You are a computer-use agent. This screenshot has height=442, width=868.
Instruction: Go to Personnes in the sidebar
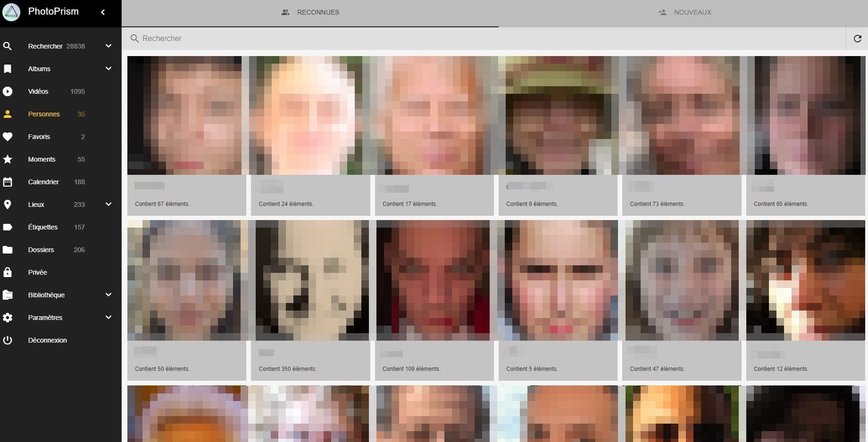[44, 114]
